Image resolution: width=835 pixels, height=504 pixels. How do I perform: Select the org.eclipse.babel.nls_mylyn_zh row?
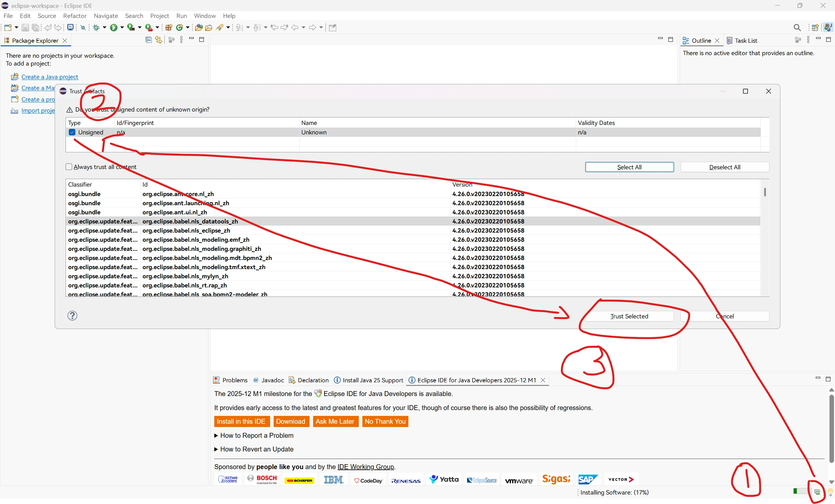[185, 276]
